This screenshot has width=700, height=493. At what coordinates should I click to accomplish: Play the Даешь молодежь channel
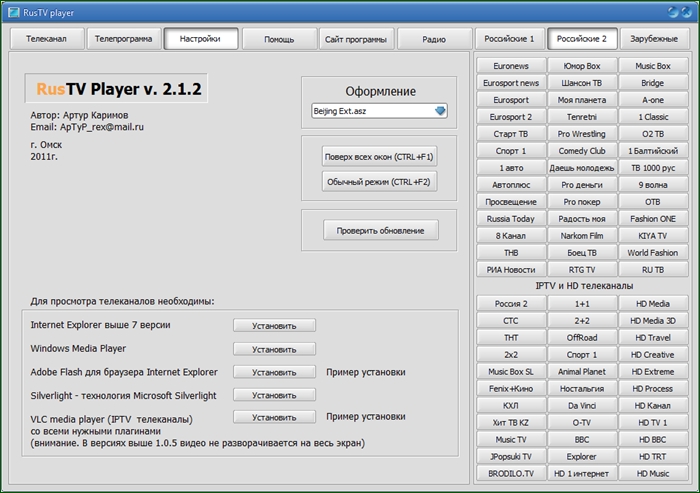pos(582,167)
